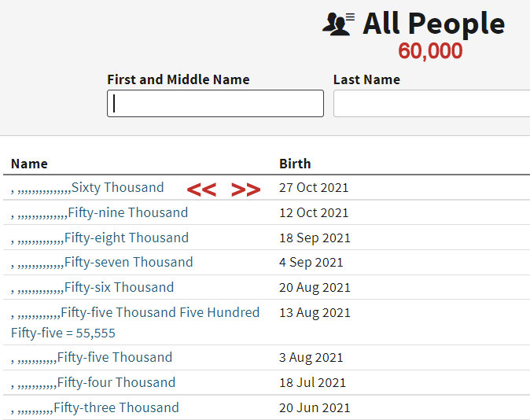The image size is (530, 420).
Task: Click the All People group icon
Action: (338, 24)
